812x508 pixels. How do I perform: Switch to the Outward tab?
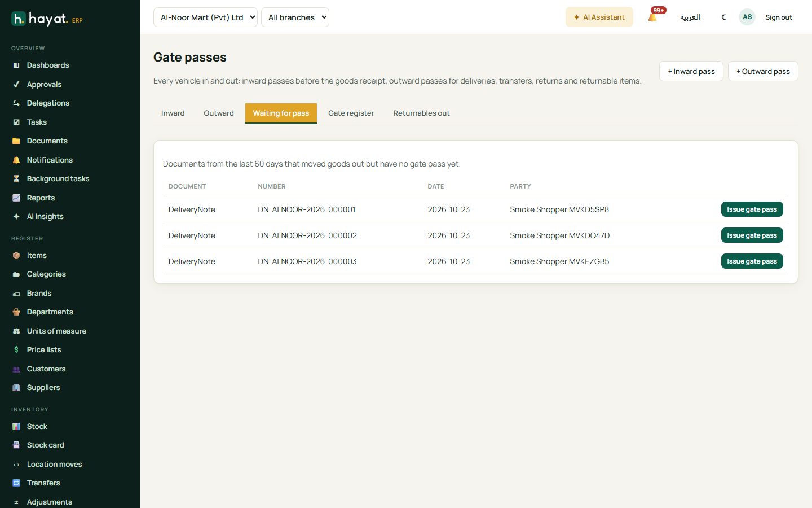(x=219, y=113)
